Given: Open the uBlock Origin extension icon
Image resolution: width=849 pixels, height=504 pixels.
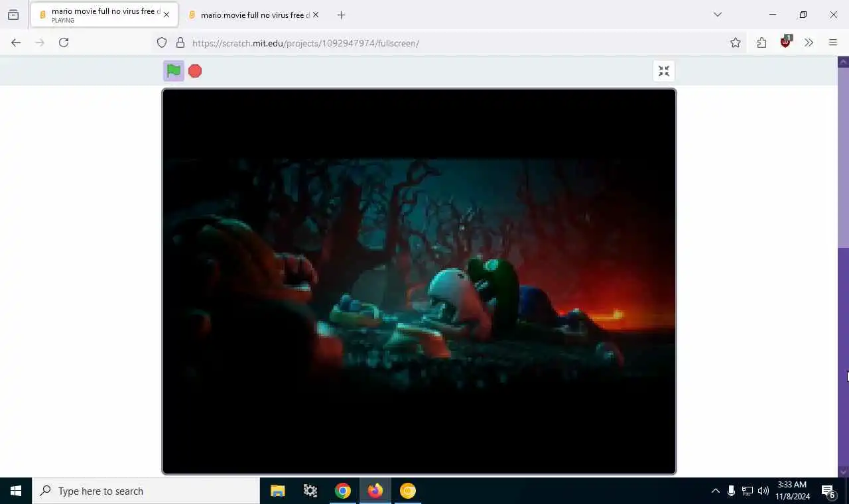Looking at the screenshot, I should click(x=785, y=42).
